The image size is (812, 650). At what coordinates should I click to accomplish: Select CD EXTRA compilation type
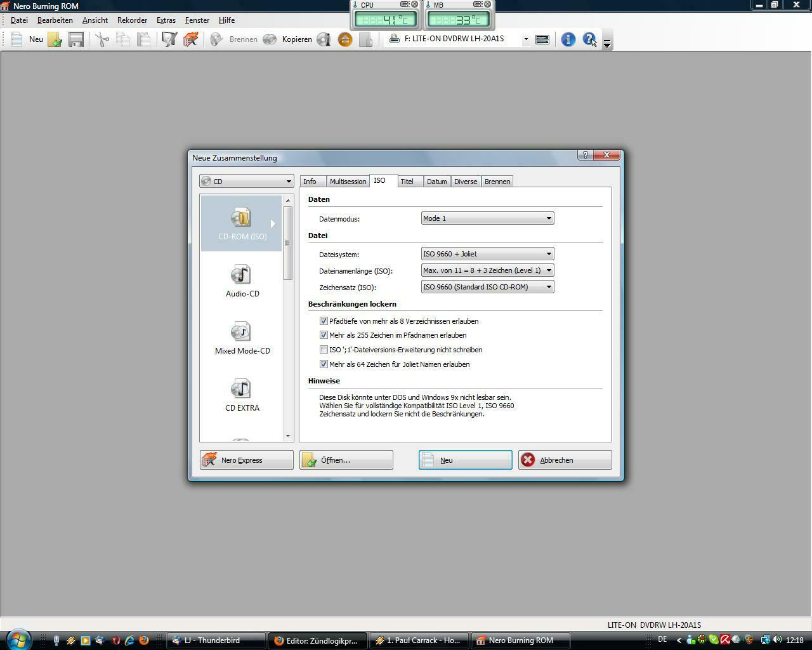click(241, 395)
